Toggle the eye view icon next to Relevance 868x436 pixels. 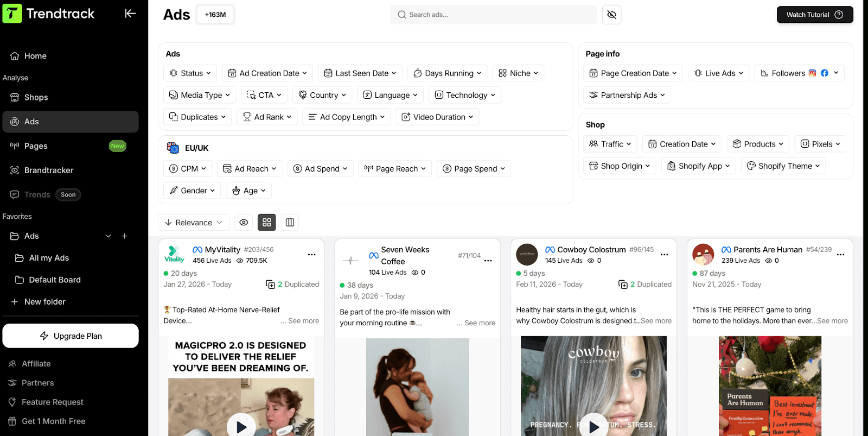244,222
